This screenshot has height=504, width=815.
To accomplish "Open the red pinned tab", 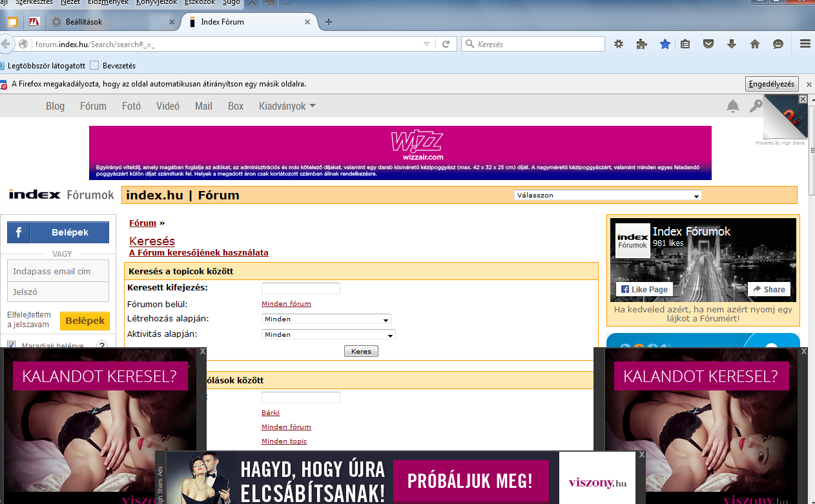I will click(35, 22).
